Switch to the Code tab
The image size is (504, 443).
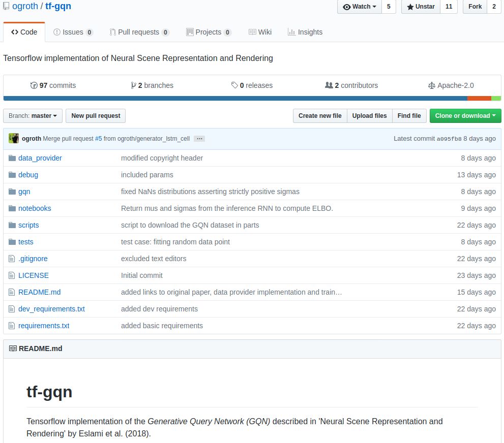click(x=24, y=32)
